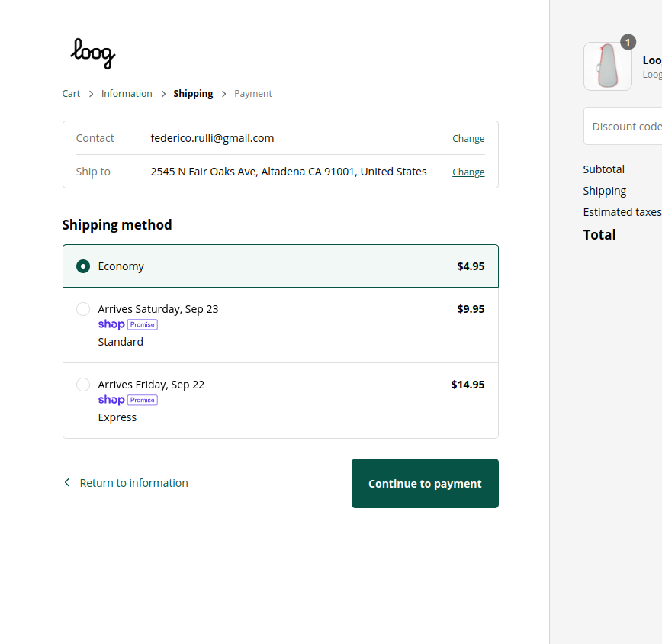
Task: Change the contact email address
Action: click(468, 139)
